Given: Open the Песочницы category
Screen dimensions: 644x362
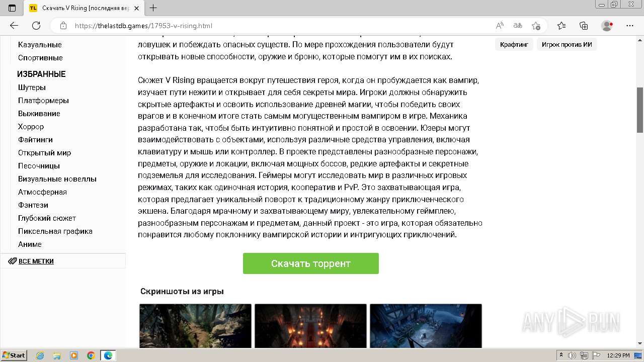Looking at the screenshot, I should pyautogui.click(x=39, y=166).
